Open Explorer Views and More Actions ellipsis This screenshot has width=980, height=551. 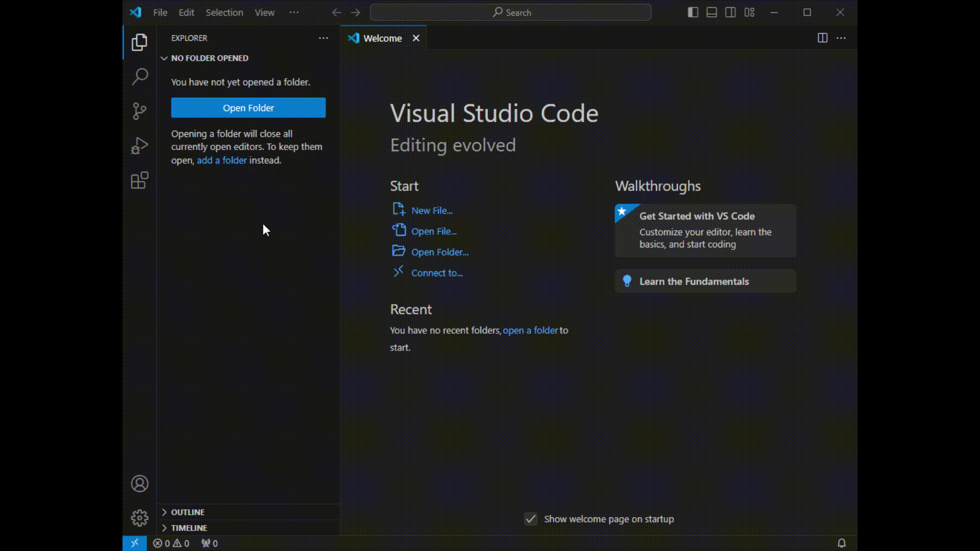324,38
